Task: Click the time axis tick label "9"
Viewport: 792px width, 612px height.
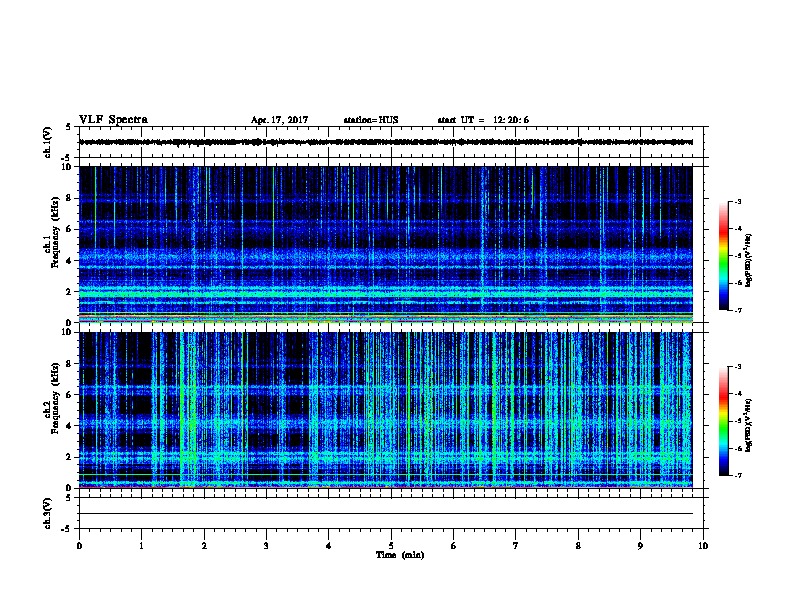Action: coord(640,546)
